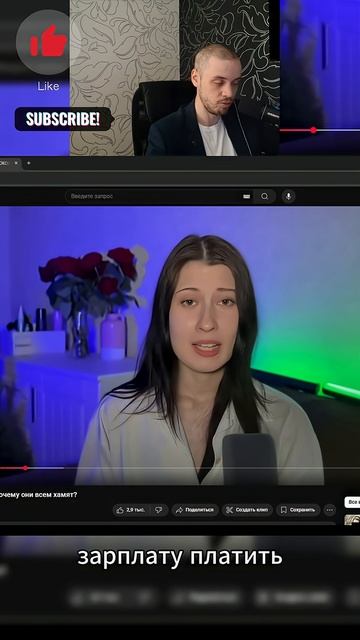This screenshot has height=640, width=360.
Task: Open the on-screen keyboard icon in search
Action: [247, 196]
